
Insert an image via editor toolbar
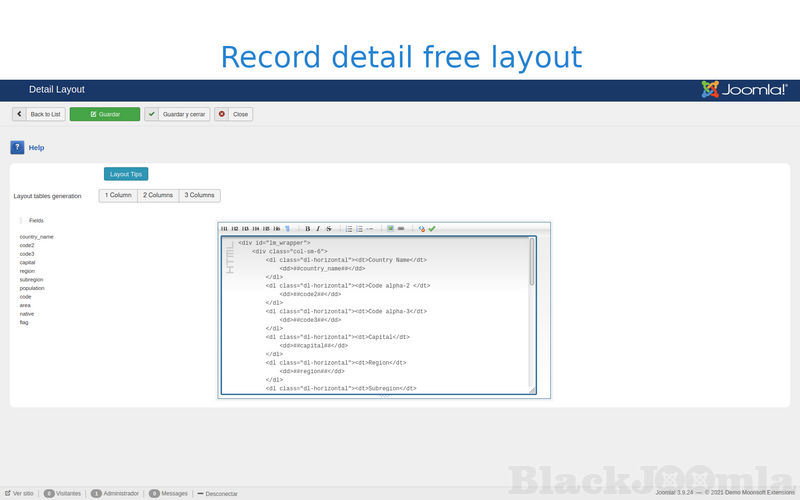point(390,228)
